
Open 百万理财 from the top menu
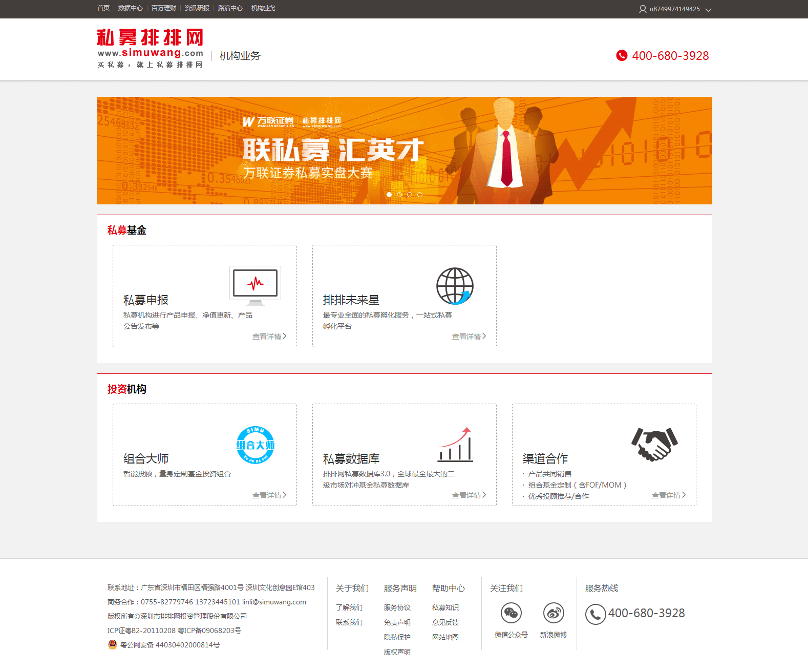(164, 8)
